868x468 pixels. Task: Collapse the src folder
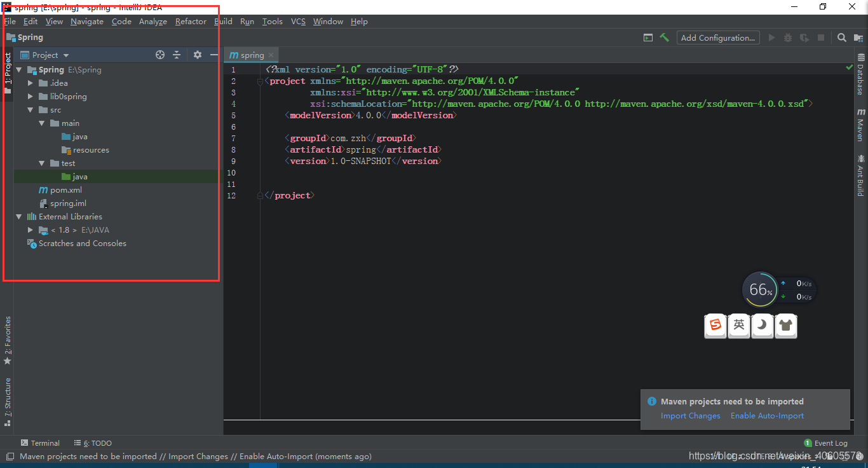pyautogui.click(x=31, y=110)
